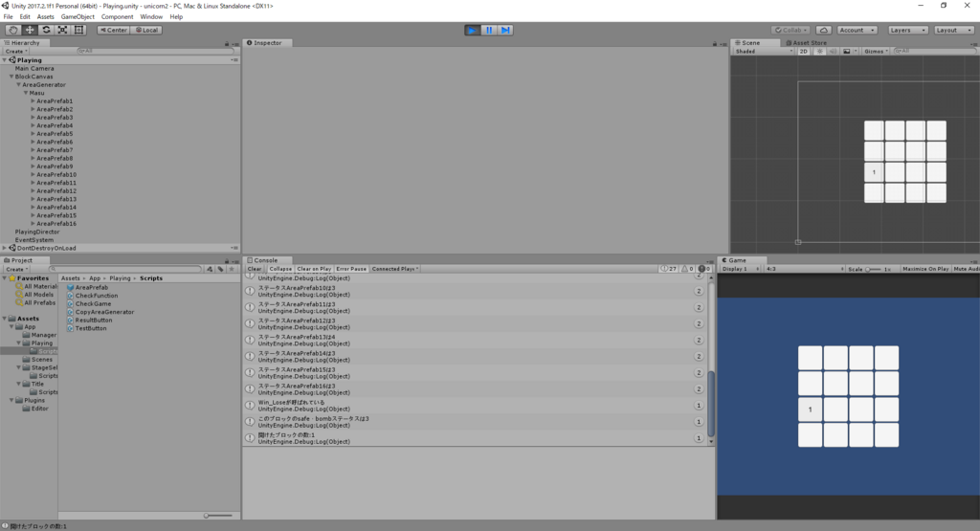Select the CheckFunction script

pyautogui.click(x=93, y=296)
